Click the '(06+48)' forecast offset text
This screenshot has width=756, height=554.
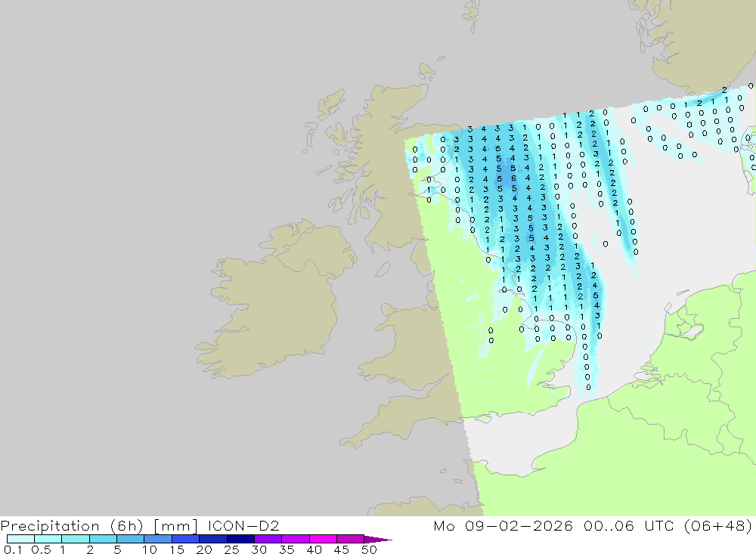click(x=718, y=526)
